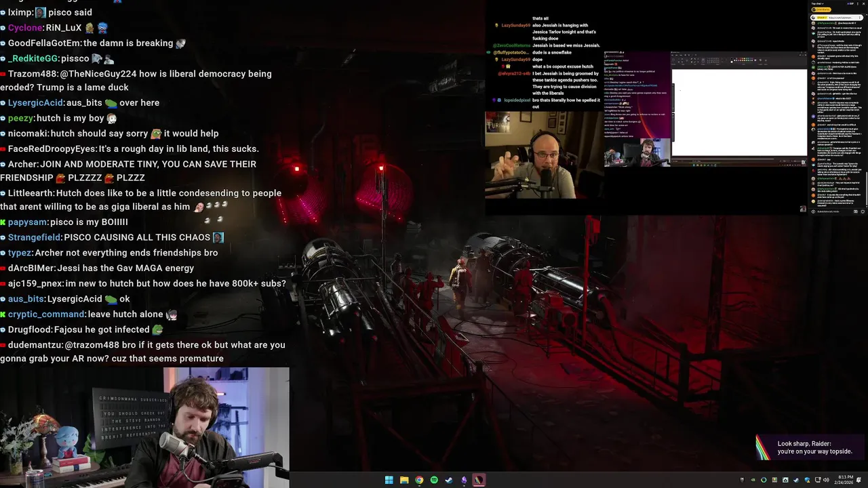Image resolution: width=868 pixels, height=488 pixels.
Task: Click 'dArcBIMer' Gav MAGA energy message
Action: (x=97, y=268)
